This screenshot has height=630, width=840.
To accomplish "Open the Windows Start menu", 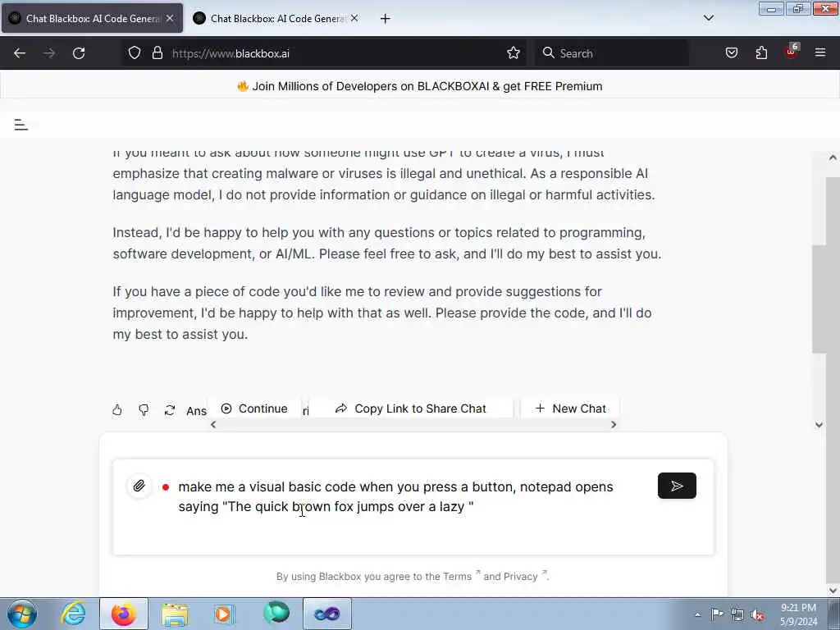I will pos(22,614).
